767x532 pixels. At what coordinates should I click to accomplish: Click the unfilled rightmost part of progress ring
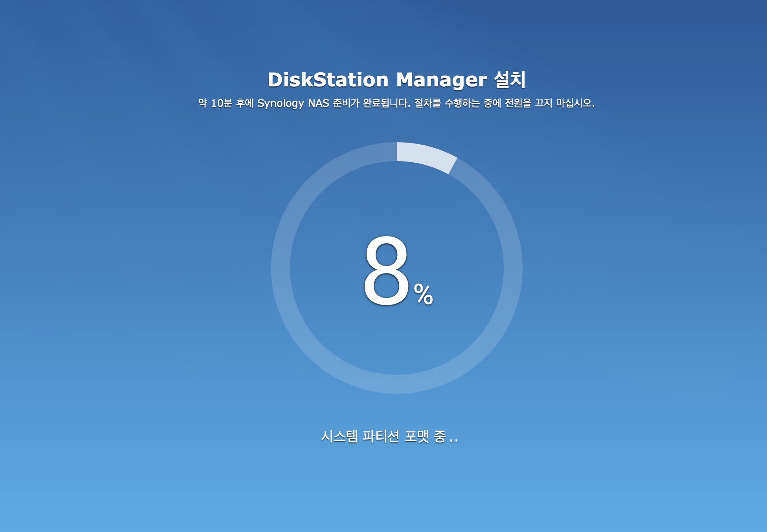tap(513, 268)
